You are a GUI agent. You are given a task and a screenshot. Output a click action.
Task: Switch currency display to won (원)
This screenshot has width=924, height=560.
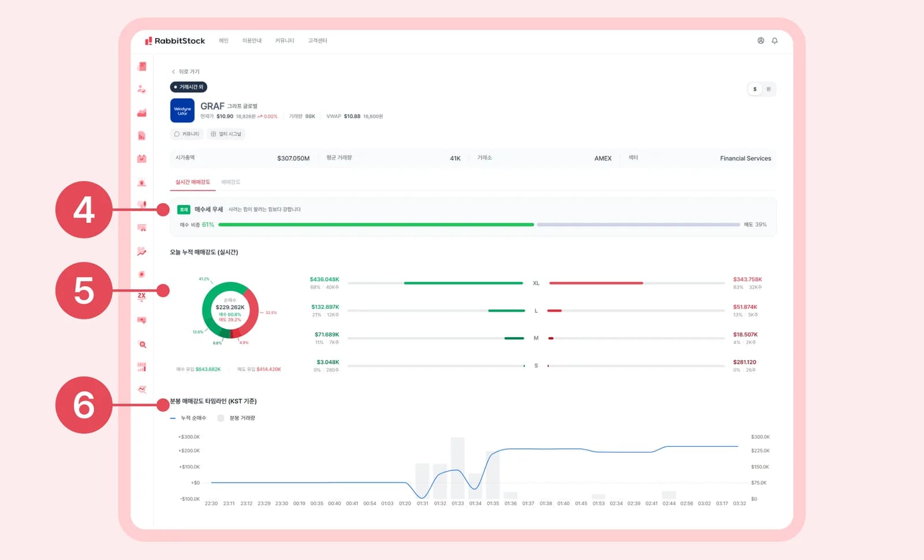click(x=769, y=89)
